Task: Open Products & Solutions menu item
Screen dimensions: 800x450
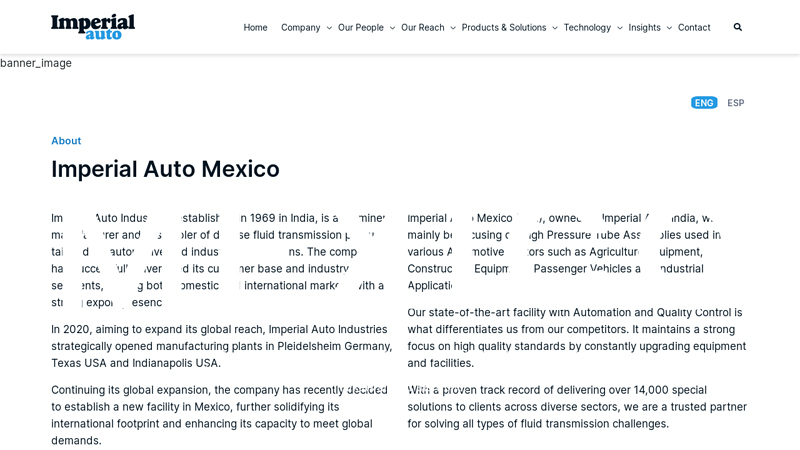Action: tap(504, 28)
